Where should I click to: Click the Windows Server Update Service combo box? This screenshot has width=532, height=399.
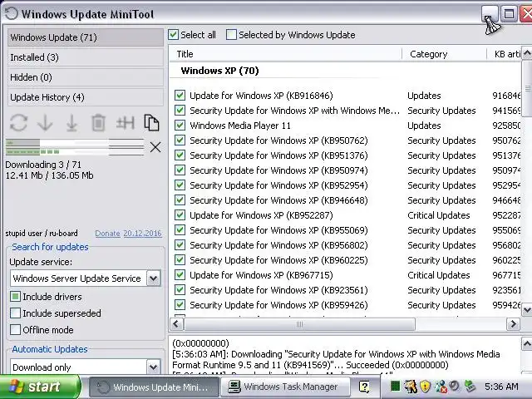point(86,278)
